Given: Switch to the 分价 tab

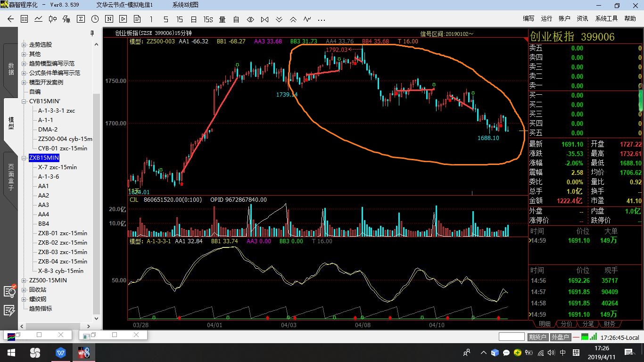Looking at the screenshot, I should (566, 324).
